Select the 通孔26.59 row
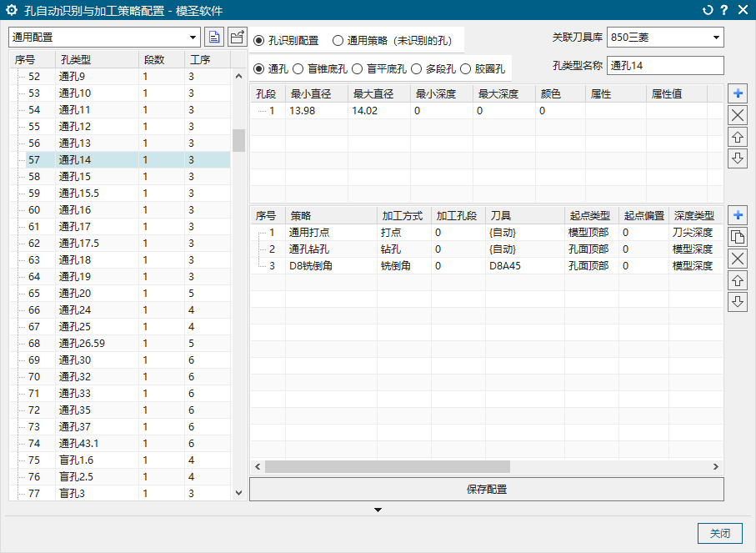Screen dimensions: 756x553 point(121,343)
